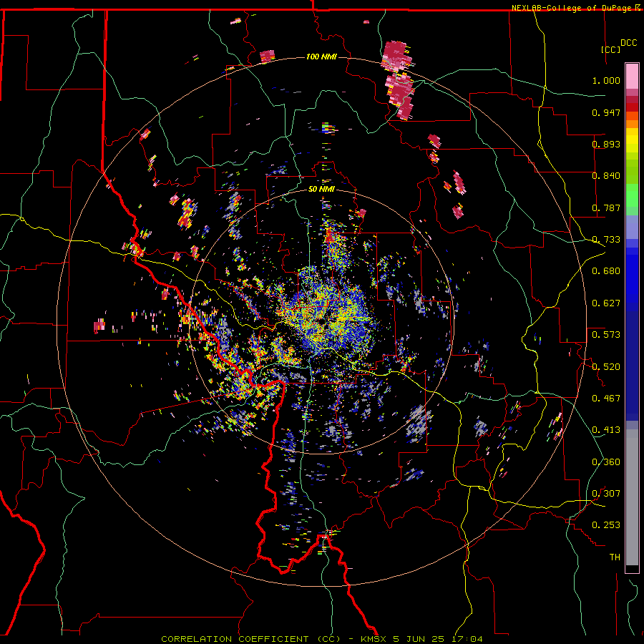Viewport: 644px width, 644px height.
Task: Click the Correlation Coefficient KMSX caption text
Action: [322, 639]
